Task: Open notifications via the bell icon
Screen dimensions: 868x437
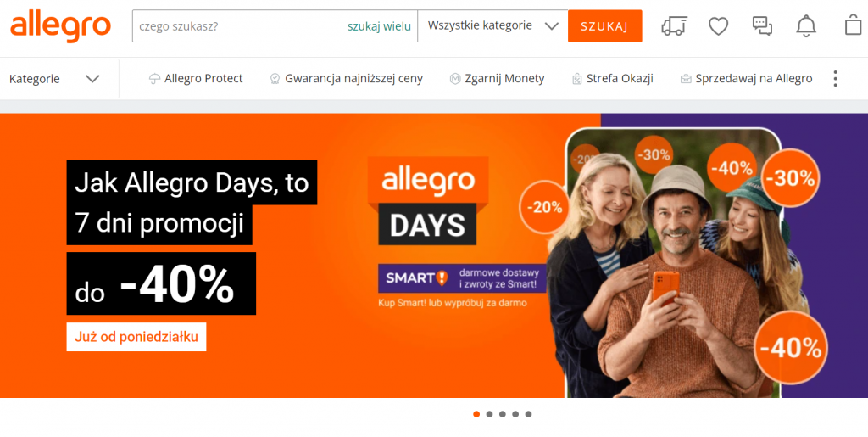Action: tap(806, 26)
